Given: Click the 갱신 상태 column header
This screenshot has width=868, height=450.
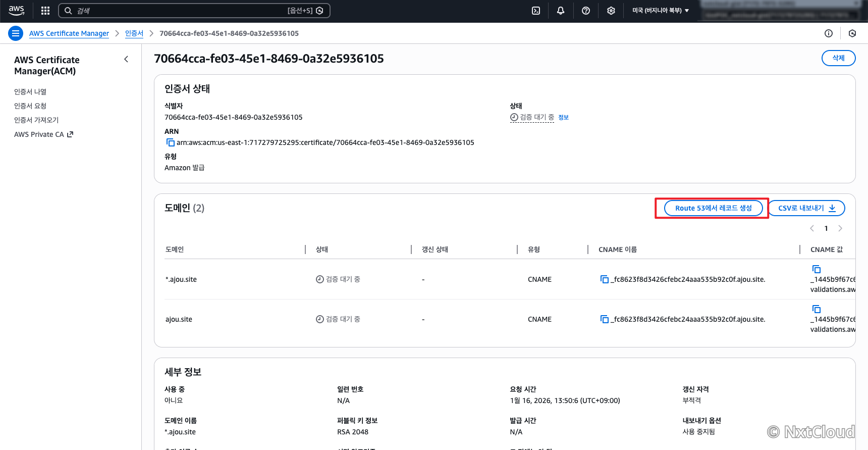Looking at the screenshot, I should 435,249.
